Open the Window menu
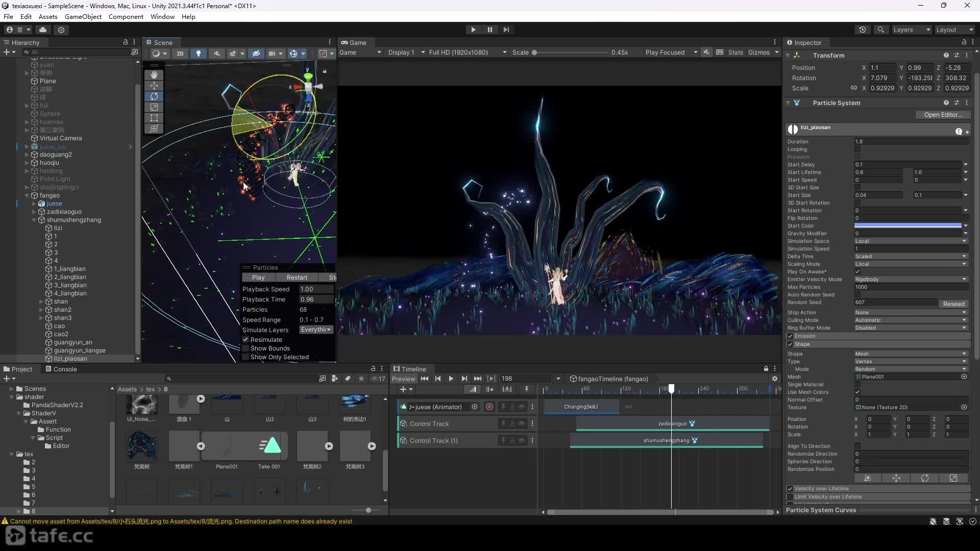The image size is (980, 551). click(x=162, y=16)
